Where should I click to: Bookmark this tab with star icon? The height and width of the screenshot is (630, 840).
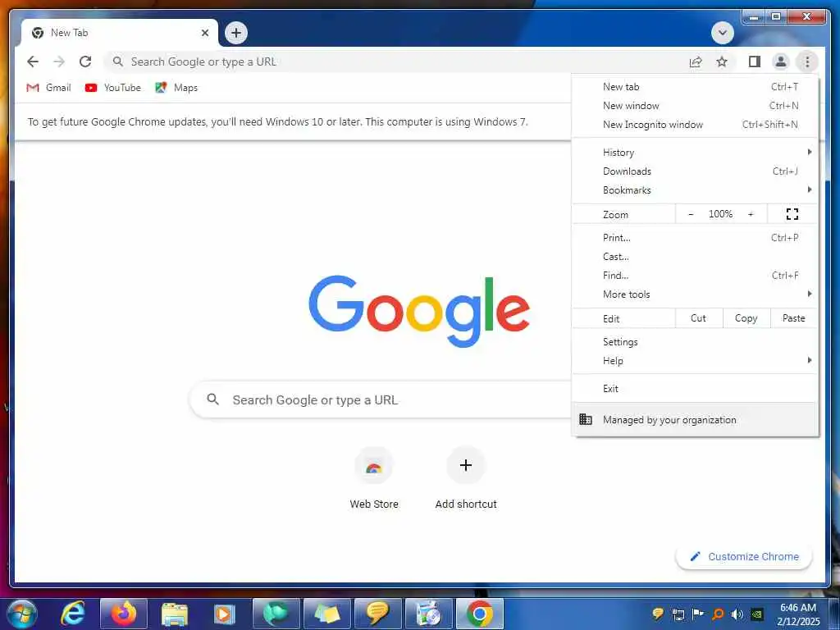pos(722,62)
